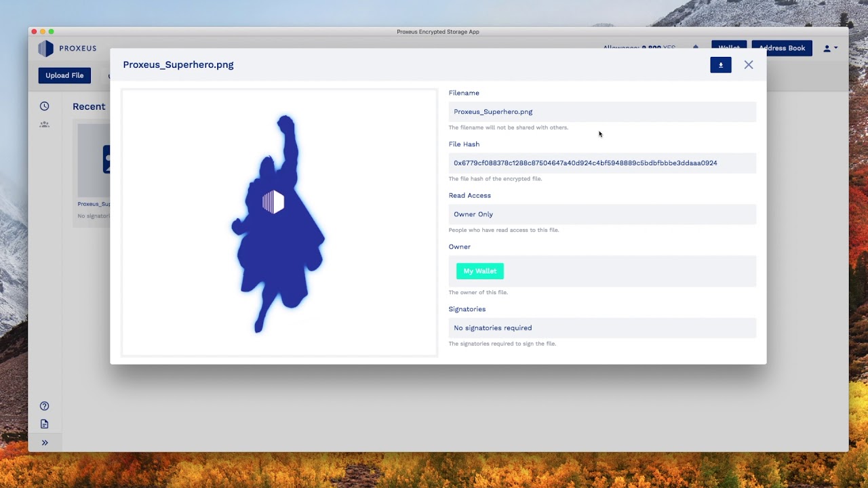Open the help question mark icon
The image size is (868, 488).
click(x=44, y=406)
